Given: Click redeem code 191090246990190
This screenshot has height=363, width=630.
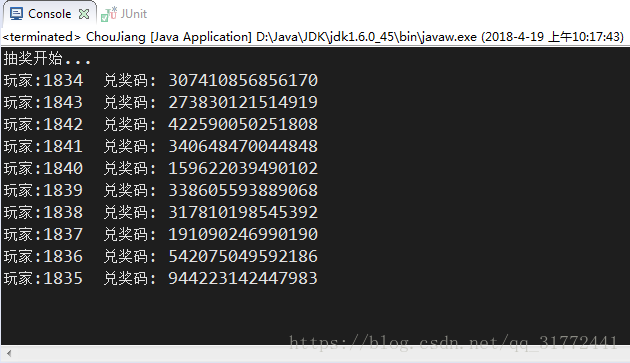Looking at the screenshot, I should (x=243, y=234).
